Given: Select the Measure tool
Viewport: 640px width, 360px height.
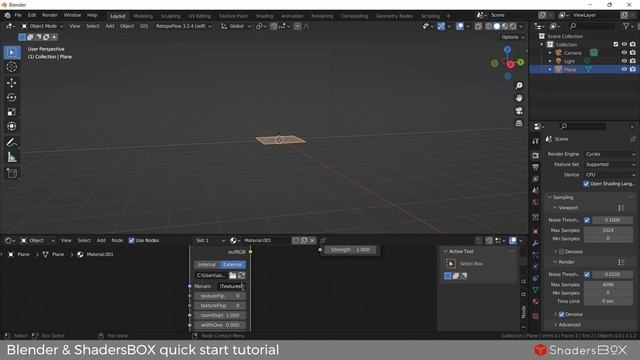Looking at the screenshot, I should [x=12, y=157].
